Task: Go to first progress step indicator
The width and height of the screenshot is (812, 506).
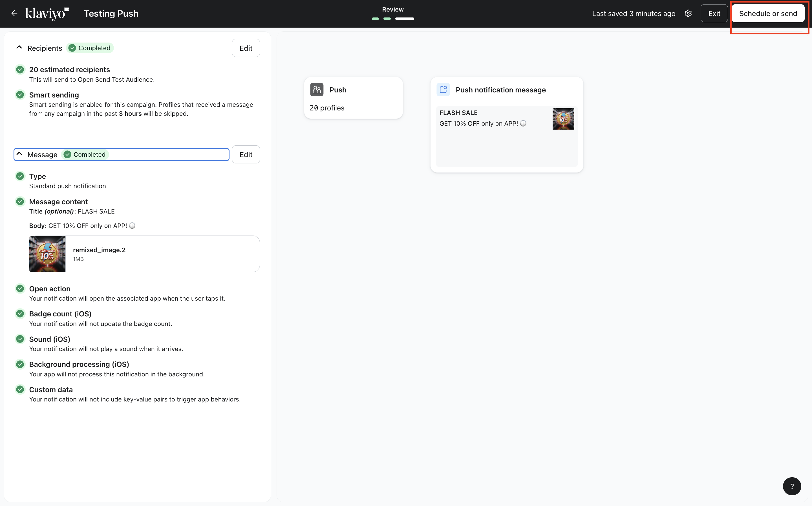Action: click(375, 19)
